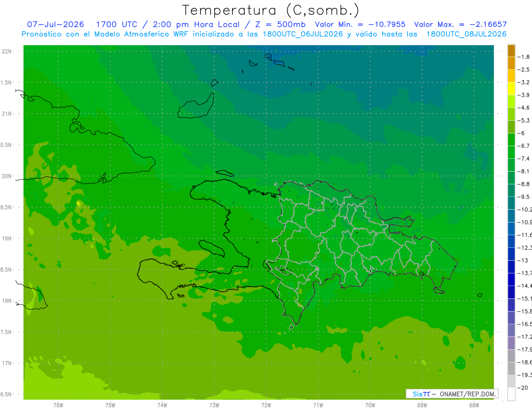Viewport: 532px width, 411px height.
Task: Click the "72W" longitude label
Action: 266,405
